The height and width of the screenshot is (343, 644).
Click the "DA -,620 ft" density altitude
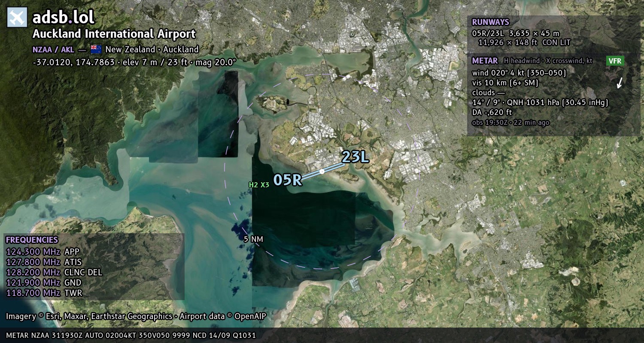click(492, 112)
